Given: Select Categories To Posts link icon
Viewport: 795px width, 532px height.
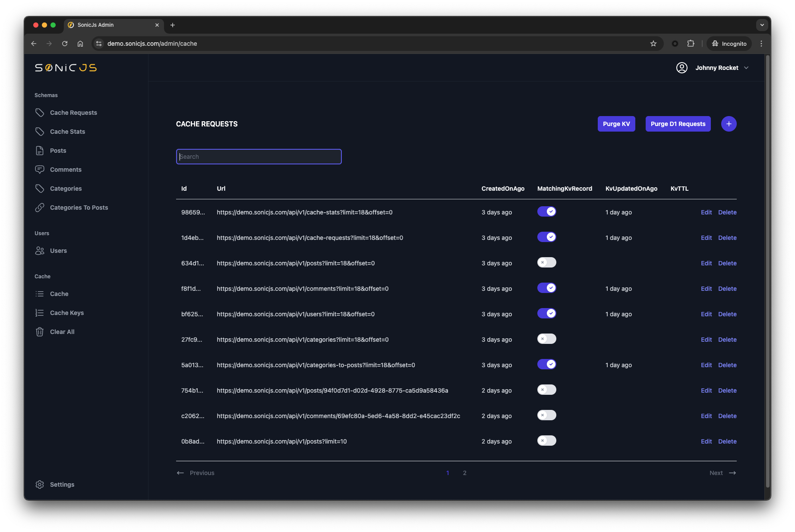Looking at the screenshot, I should (40, 207).
